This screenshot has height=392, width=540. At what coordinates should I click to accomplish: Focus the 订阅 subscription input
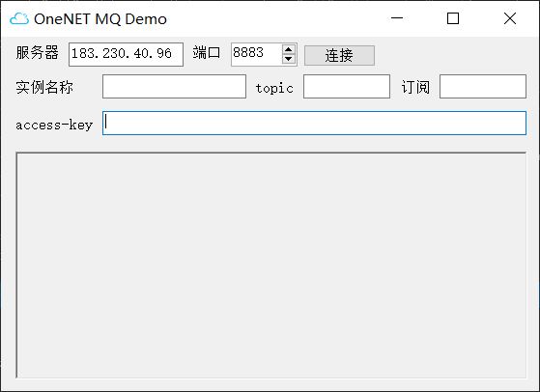pos(483,86)
